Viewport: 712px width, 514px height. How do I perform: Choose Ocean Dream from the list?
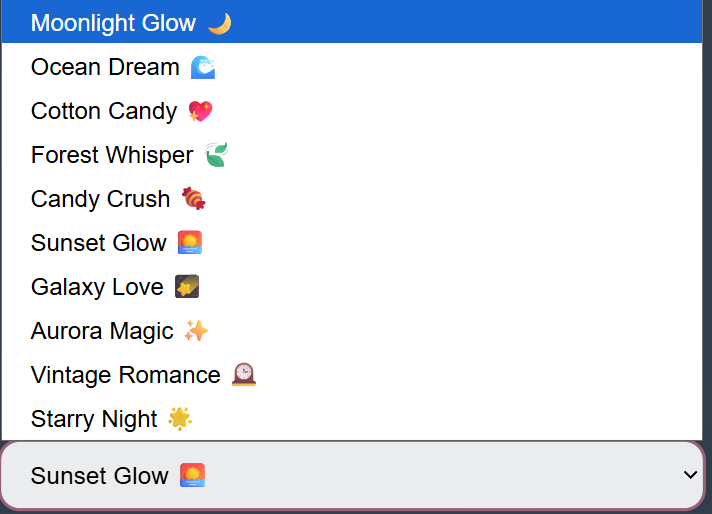click(x=105, y=67)
